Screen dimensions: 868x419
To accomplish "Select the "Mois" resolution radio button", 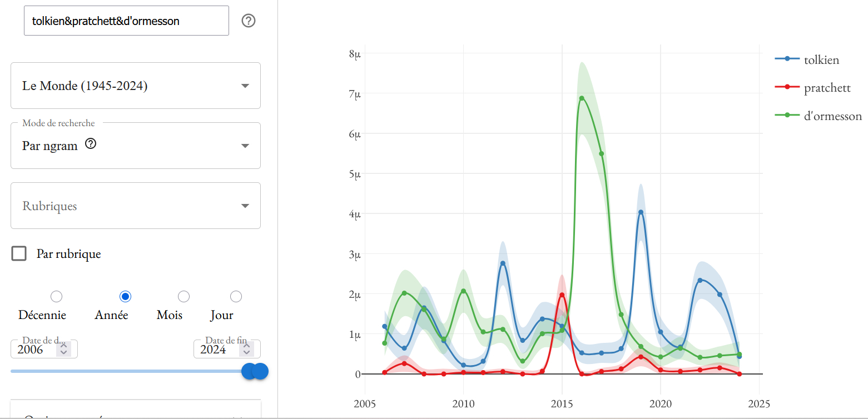I will pos(183,297).
